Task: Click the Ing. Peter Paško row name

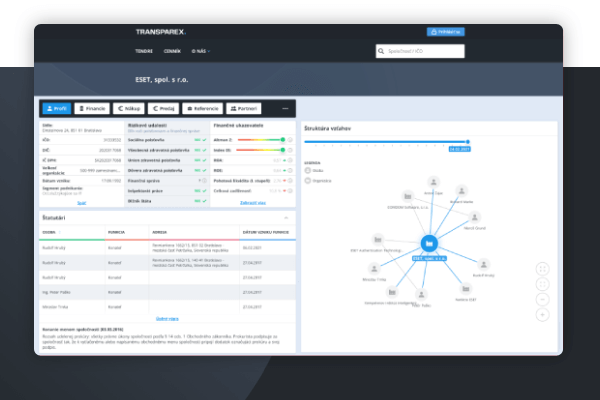Action: pos(56,292)
